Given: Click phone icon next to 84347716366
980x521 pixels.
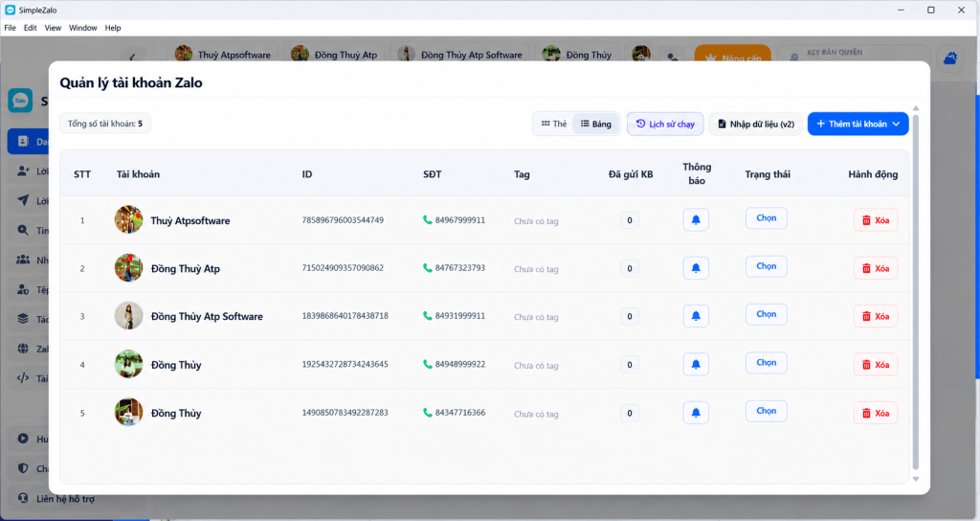Looking at the screenshot, I should [428, 412].
